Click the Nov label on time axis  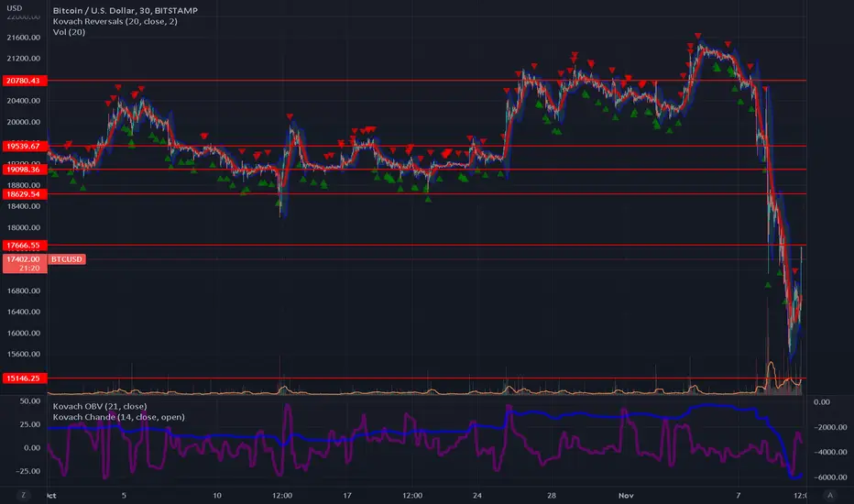(626, 495)
